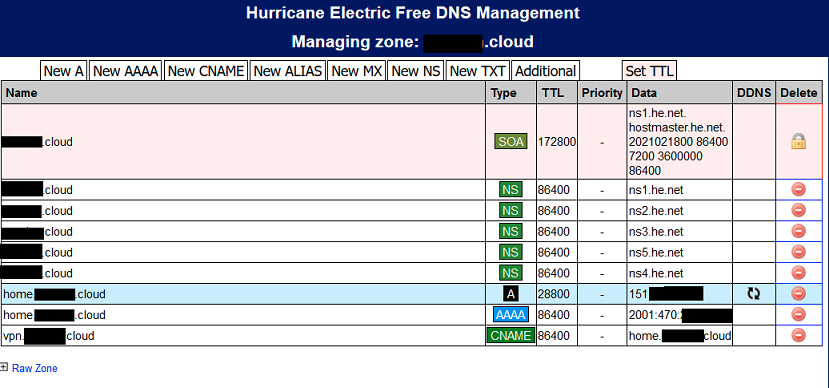Click the AAAA record type badge
The height and width of the screenshot is (388, 829).
coord(511,315)
